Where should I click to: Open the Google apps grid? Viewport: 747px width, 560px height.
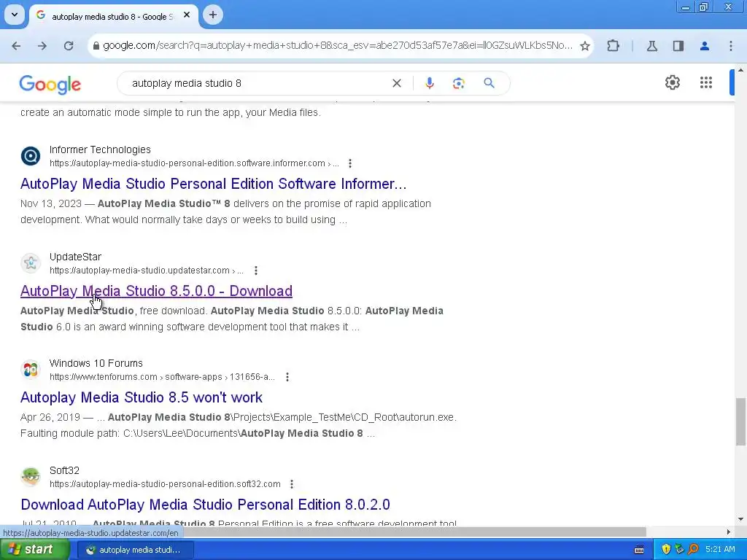tap(706, 82)
